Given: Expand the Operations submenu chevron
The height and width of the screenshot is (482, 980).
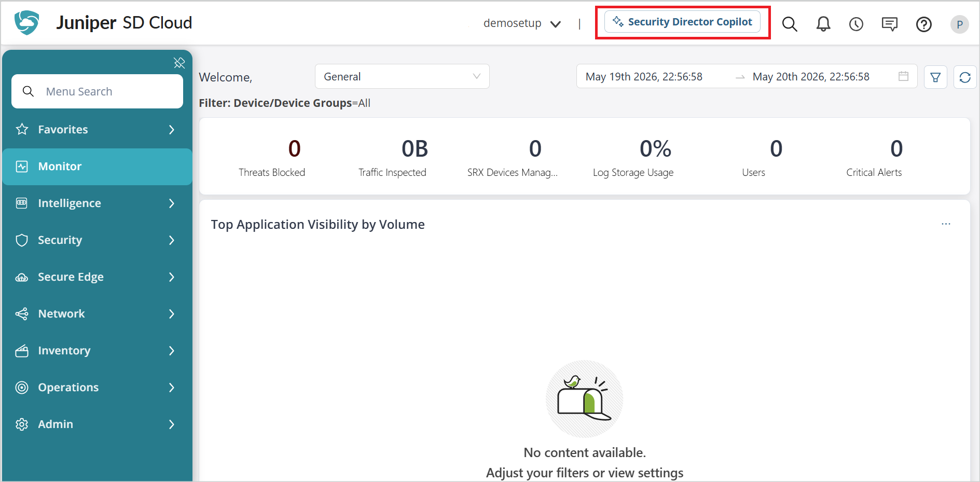Looking at the screenshot, I should [x=172, y=388].
